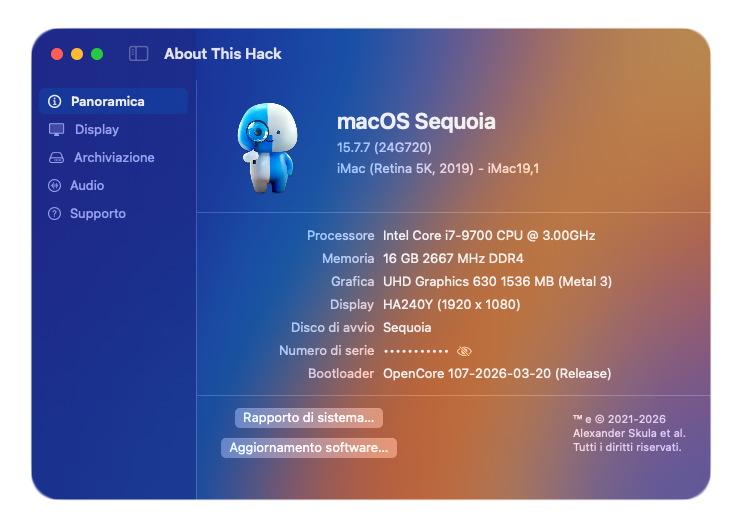
Task: Click the Panoramica info icon
Action: point(55,101)
